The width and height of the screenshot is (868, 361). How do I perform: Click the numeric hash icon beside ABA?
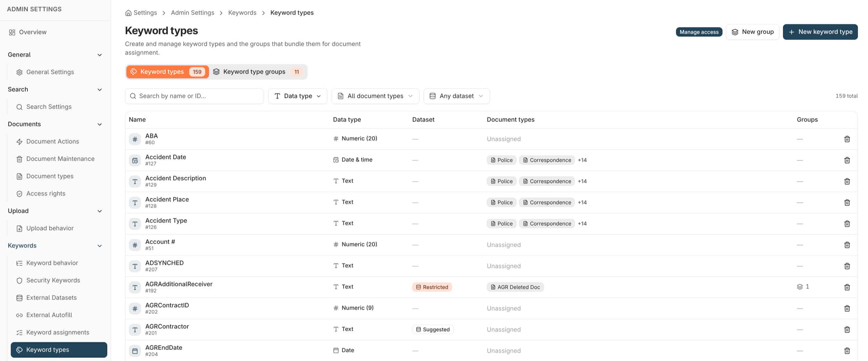[135, 139]
